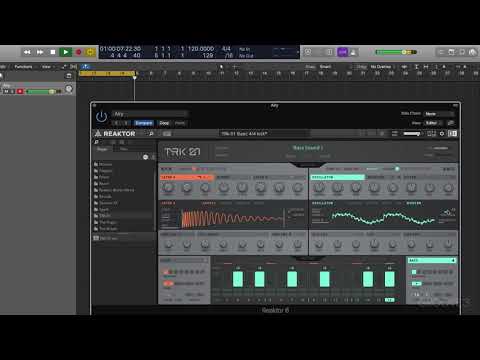Click the last teal step block in sequencer

click(390, 279)
